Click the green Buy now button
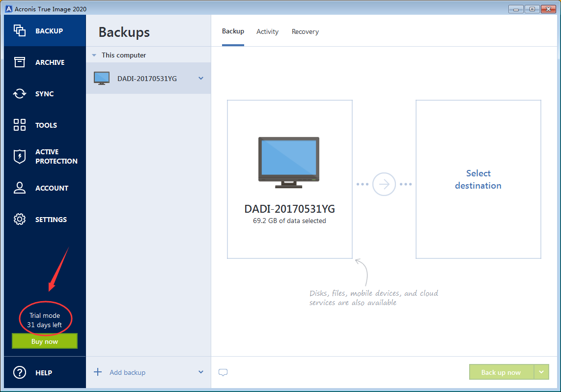Image resolution: width=561 pixels, height=392 pixels. pyautogui.click(x=45, y=341)
